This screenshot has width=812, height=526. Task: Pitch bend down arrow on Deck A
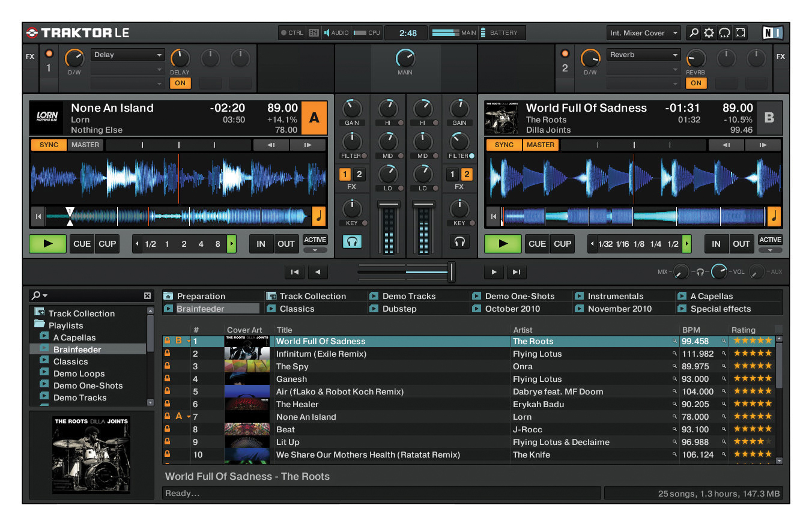pyautogui.click(x=271, y=145)
